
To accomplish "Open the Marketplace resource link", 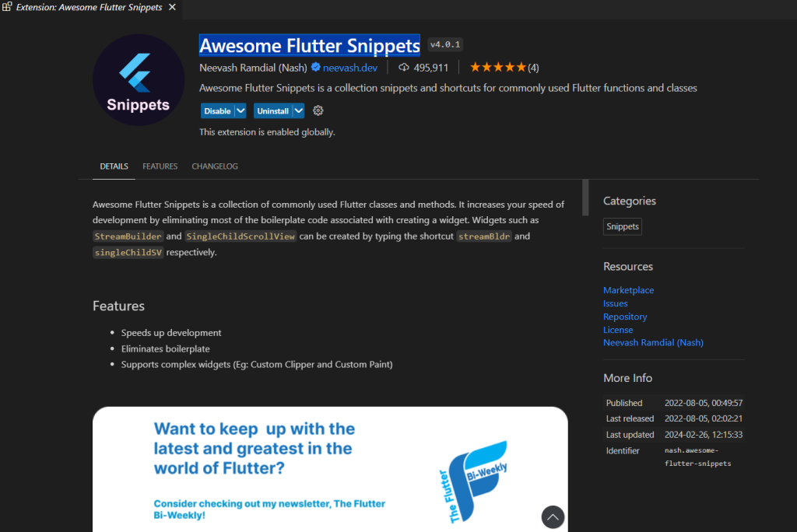I will 628,290.
